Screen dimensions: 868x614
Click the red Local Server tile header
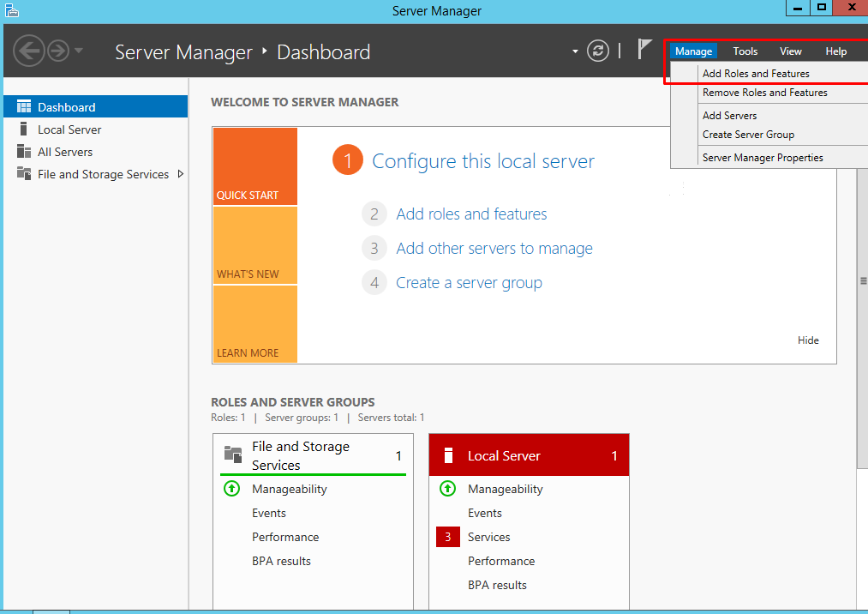point(530,455)
